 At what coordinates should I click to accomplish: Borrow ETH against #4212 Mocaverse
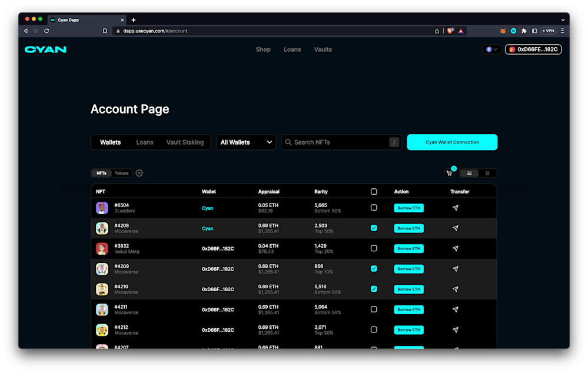coord(408,330)
